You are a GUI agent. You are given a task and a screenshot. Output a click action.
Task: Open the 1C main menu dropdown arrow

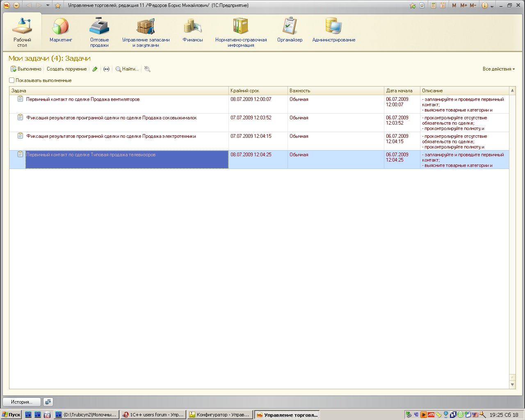(x=16, y=5)
